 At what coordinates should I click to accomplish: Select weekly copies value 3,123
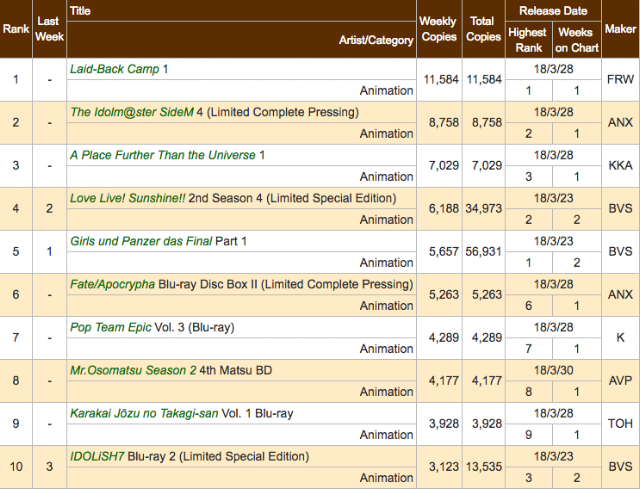[443, 467]
